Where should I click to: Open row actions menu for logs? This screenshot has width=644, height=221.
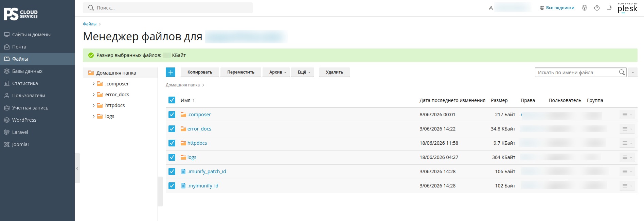627,157
